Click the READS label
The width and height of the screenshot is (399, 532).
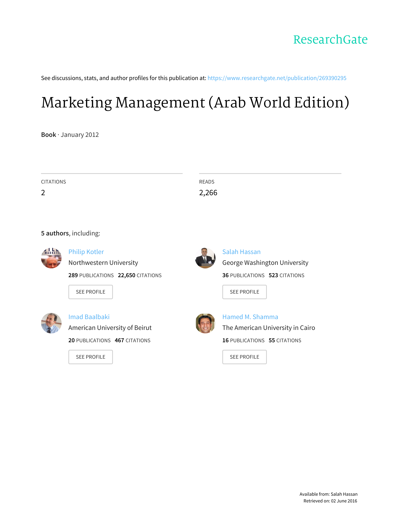207,182
